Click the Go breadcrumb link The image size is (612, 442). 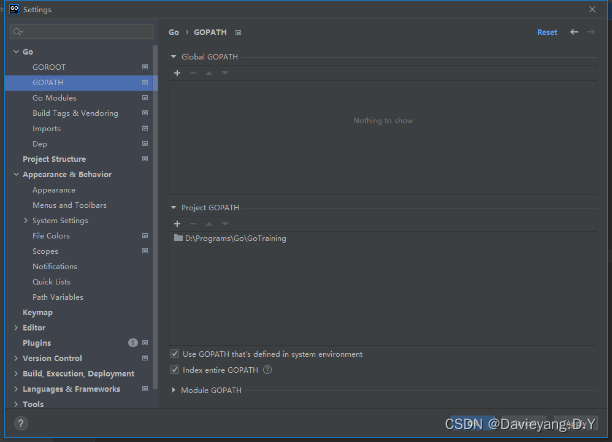coord(174,32)
